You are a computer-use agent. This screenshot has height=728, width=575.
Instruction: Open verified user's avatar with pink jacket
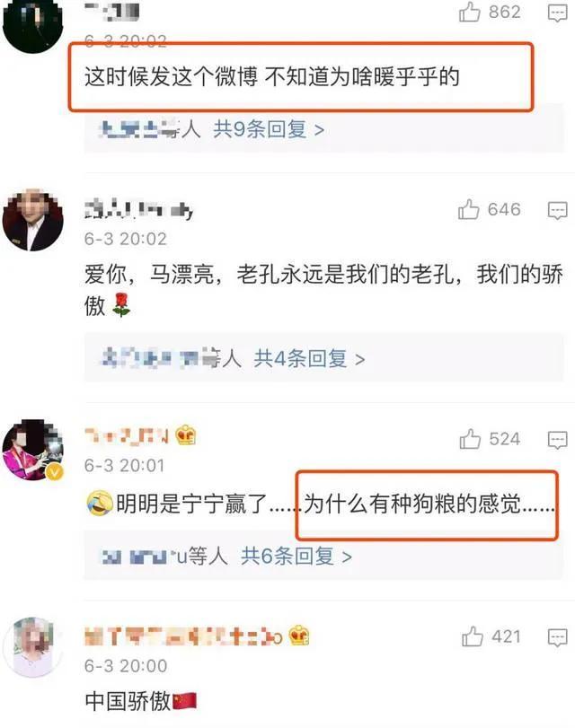click(x=32, y=450)
